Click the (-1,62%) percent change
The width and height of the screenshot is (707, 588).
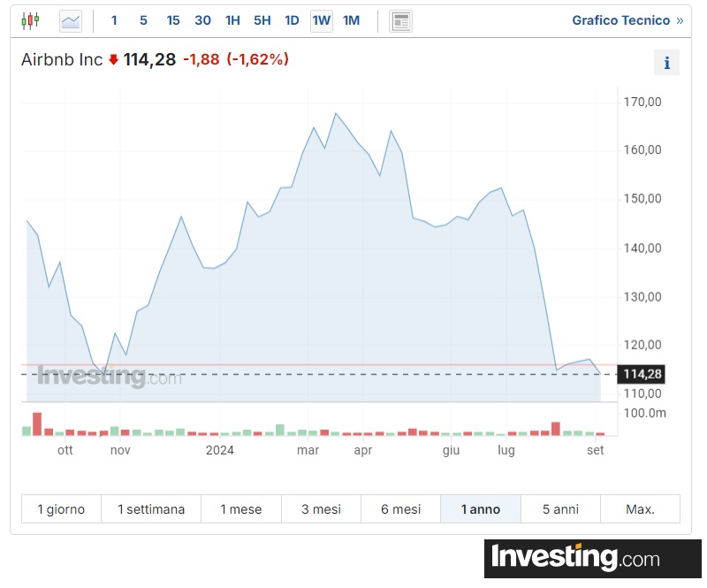(x=258, y=59)
